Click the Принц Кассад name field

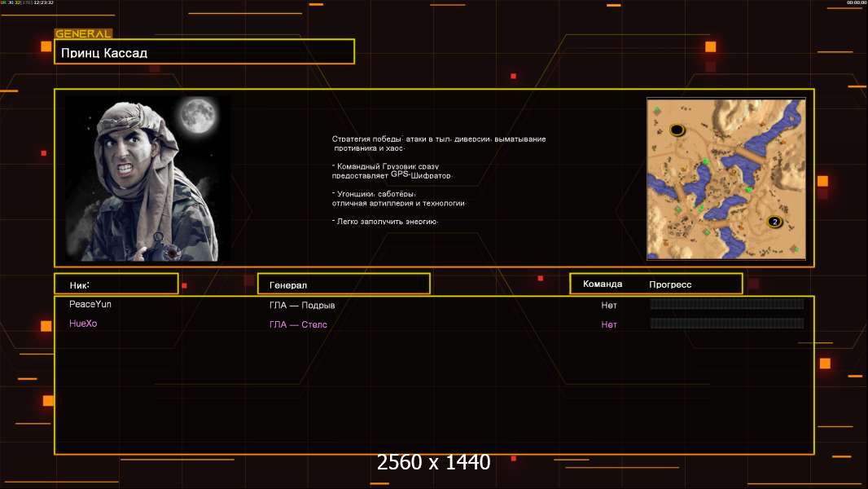coord(204,52)
